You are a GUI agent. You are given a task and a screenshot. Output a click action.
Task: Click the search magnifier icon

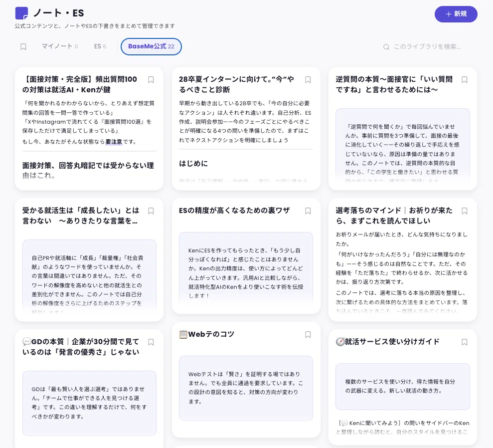[x=386, y=47]
